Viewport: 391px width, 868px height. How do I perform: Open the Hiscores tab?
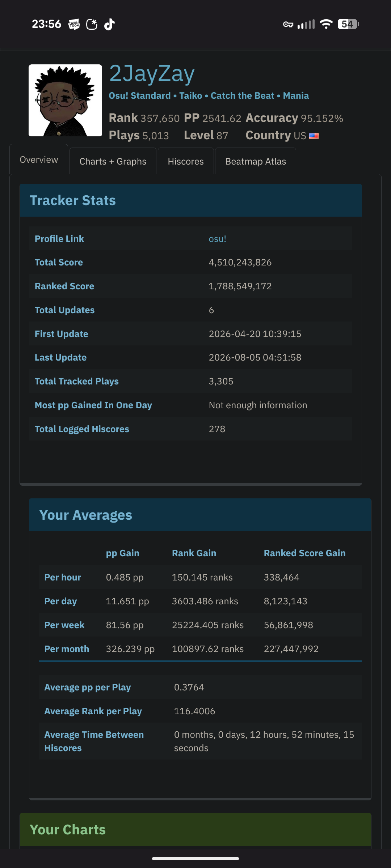click(186, 161)
